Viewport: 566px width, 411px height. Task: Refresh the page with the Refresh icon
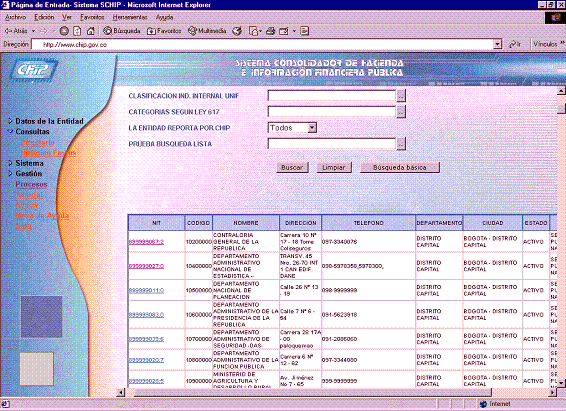[x=77, y=31]
